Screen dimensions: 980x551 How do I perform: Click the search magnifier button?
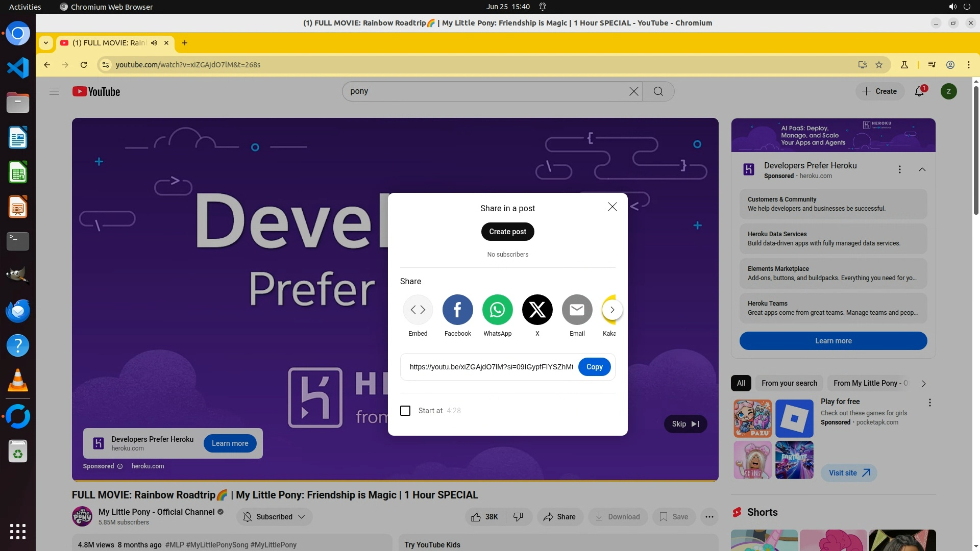pos(658,91)
